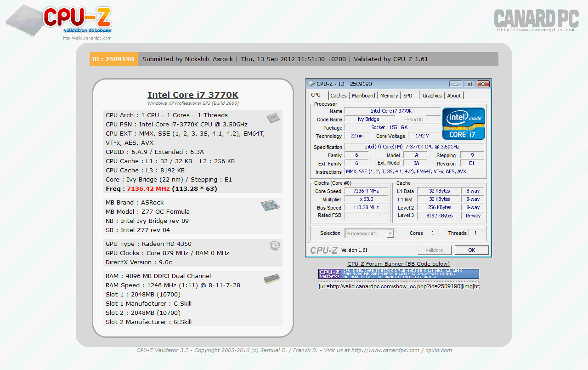Click the Specification i7-3770K field
The height and width of the screenshot is (370, 588).
414,147
